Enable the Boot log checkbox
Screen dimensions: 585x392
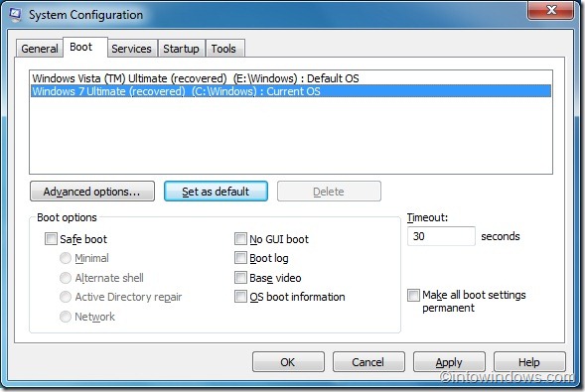[x=240, y=257]
